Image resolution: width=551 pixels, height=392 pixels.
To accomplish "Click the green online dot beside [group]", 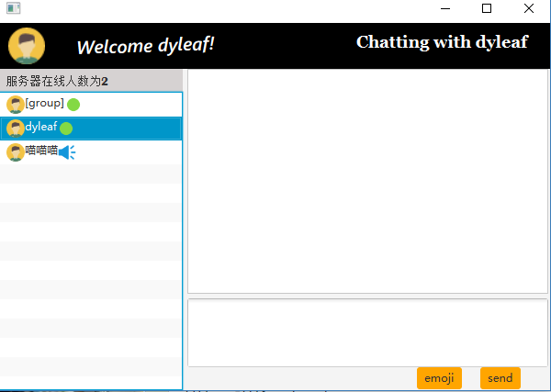I will 73,105.
